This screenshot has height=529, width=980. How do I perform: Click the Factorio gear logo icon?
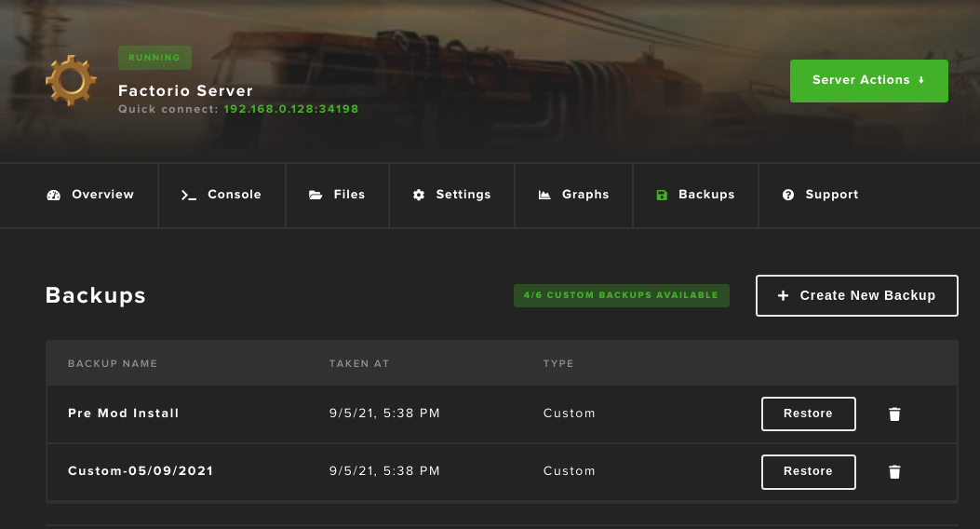click(71, 81)
